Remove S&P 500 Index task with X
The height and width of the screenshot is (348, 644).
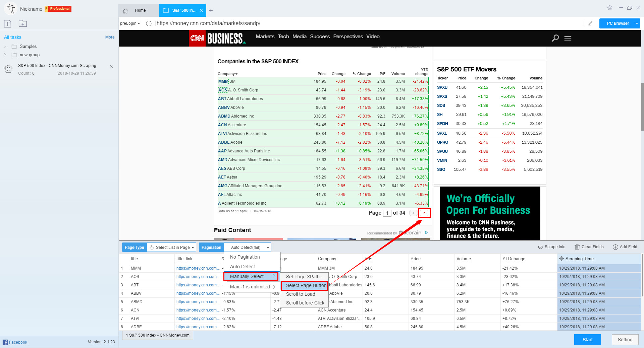(x=111, y=66)
